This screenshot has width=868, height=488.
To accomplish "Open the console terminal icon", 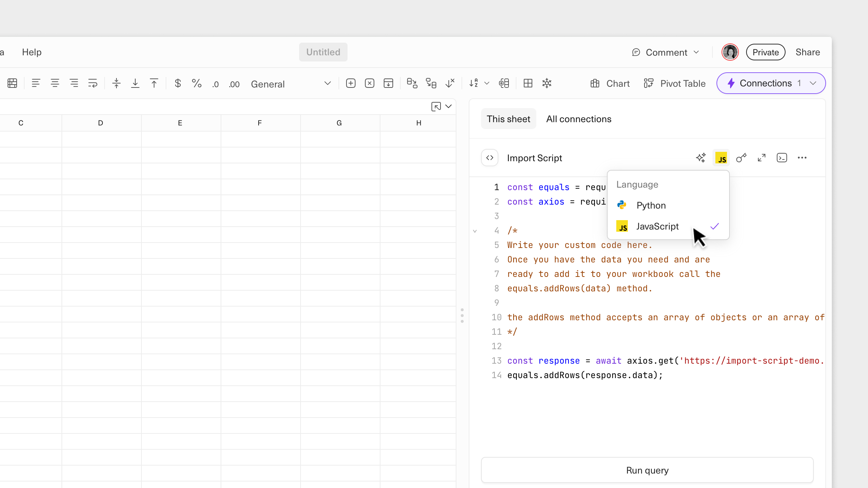I will (x=782, y=158).
